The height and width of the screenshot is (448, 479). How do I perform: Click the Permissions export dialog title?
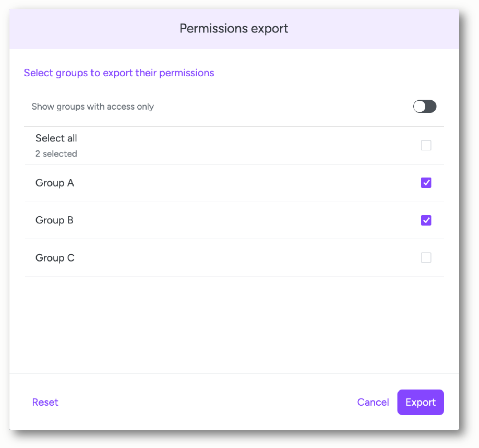click(234, 28)
